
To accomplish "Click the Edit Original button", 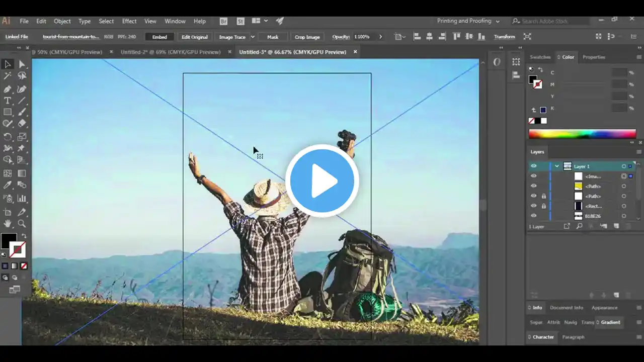I will point(194,36).
